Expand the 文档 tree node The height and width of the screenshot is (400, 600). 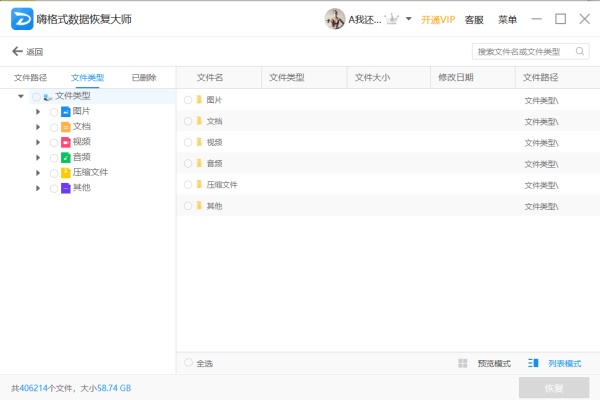[x=38, y=127]
